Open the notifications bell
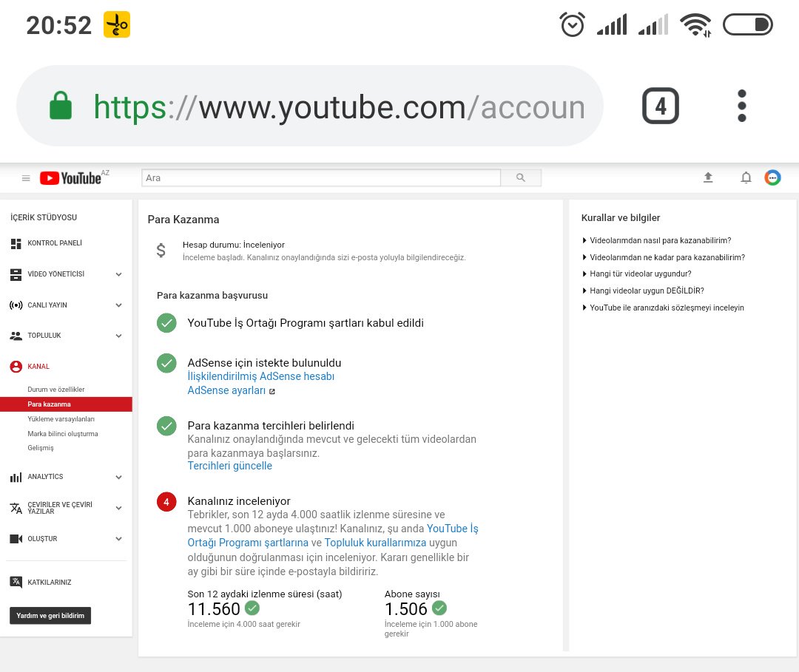Image resolution: width=799 pixels, height=672 pixels. click(x=746, y=177)
